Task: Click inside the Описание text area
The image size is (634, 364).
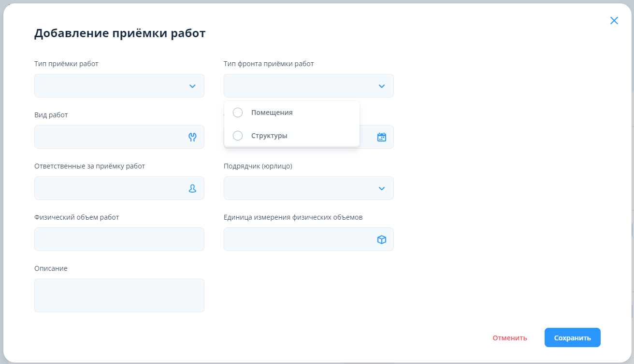Action: click(119, 295)
